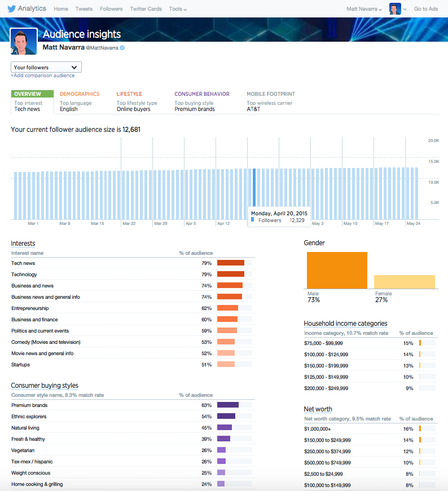Select the Consumer Behavior tab
This screenshot has width=448, height=491.
click(201, 94)
